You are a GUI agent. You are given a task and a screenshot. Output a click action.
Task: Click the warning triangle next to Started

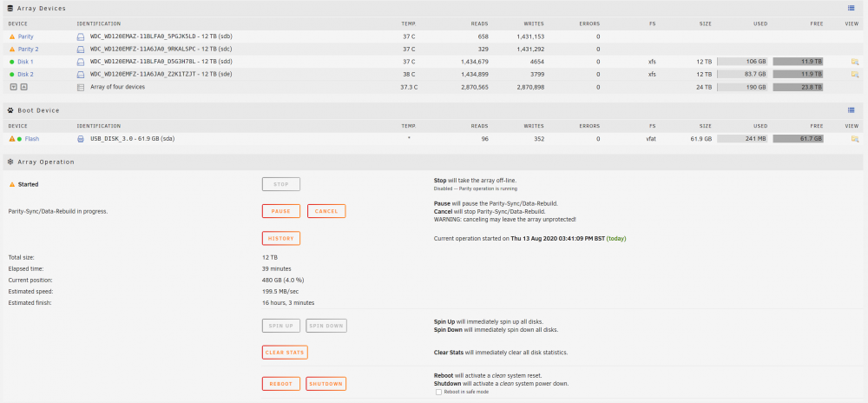tap(11, 184)
